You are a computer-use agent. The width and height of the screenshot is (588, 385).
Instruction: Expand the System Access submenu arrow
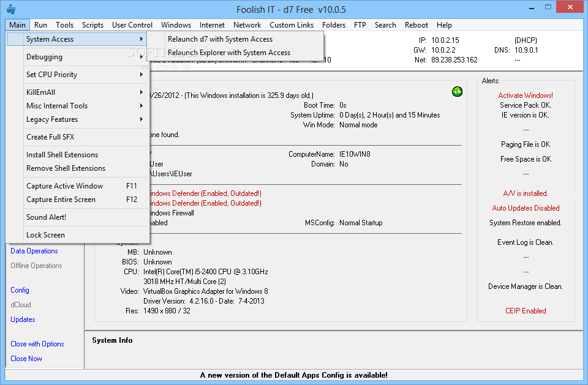pyautogui.click(x=141, y=39)
